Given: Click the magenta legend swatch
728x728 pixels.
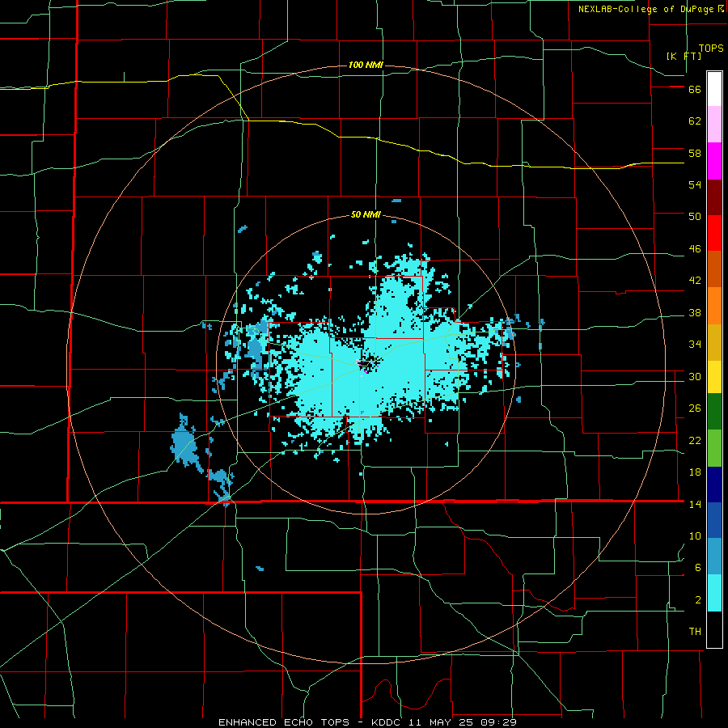Looking at the screenshot, I should (714, 161).
